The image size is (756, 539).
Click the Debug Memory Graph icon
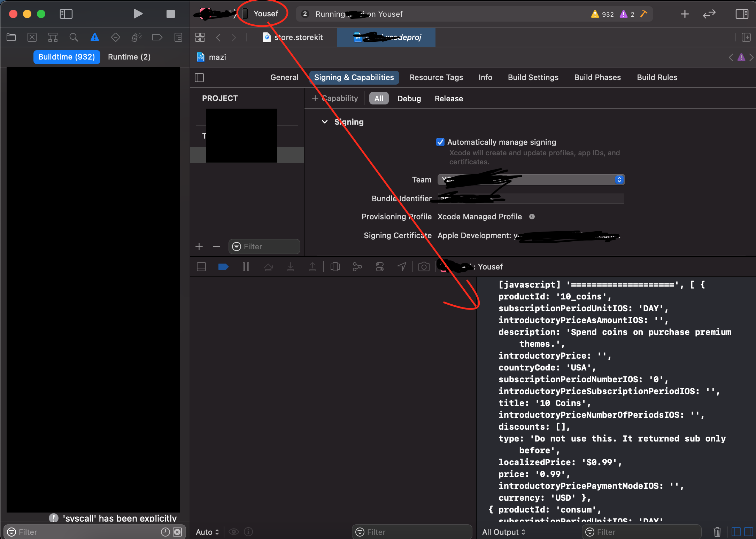357,267
